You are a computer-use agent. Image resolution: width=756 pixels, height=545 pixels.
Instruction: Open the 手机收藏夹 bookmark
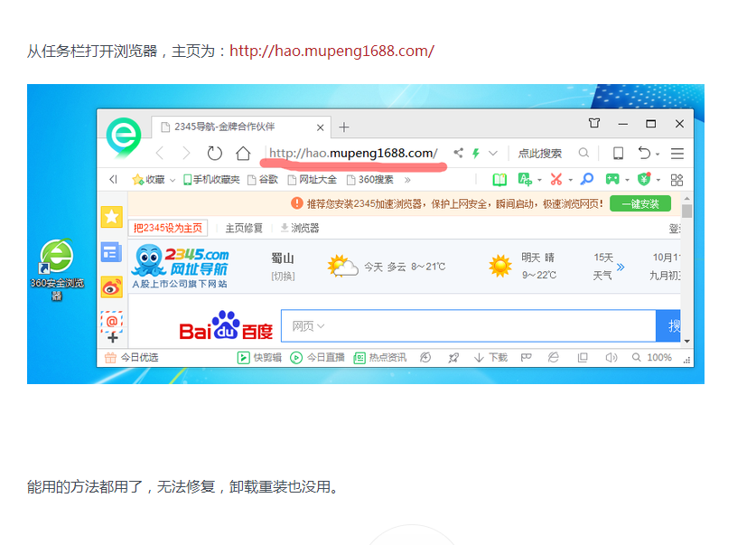(x=211, y=180)
